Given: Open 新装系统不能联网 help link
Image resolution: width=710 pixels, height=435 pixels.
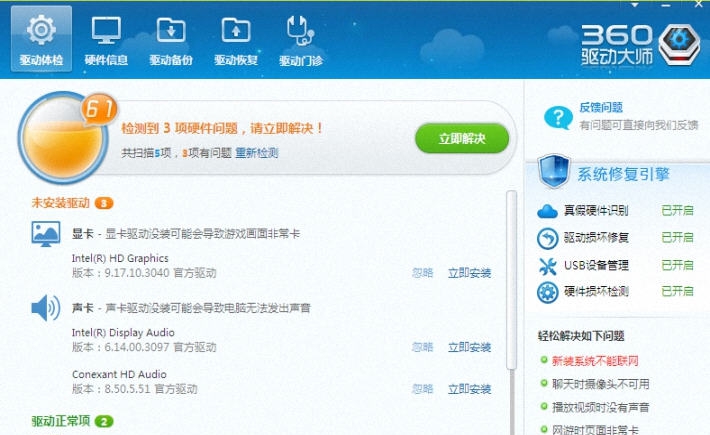Looking at the screenshot, I should (x=595, y=361).
